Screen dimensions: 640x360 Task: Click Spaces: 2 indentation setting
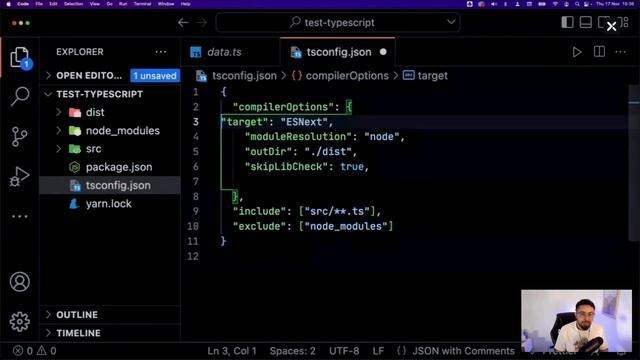click(x=292, y=351)
